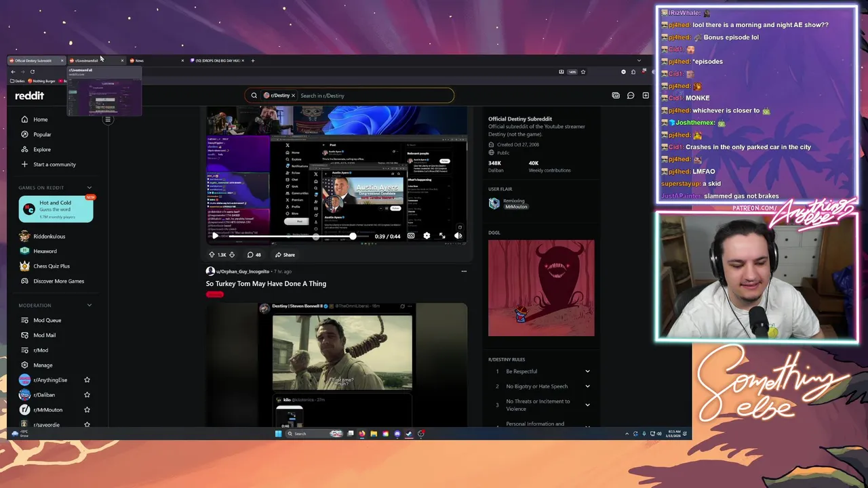Switch to DROPS ON BIG DAY Twitch tab
The width and height of the screenshot is (868, 488).
[x=216, y=60]
